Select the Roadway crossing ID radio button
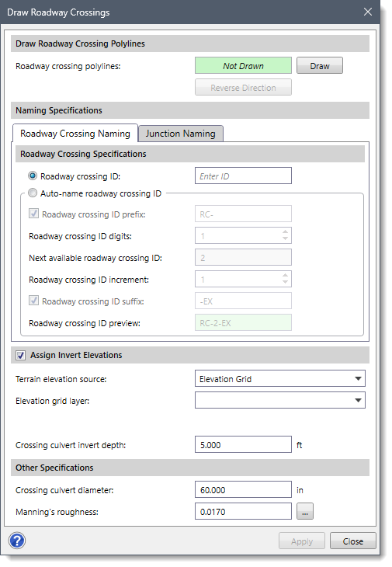Image resolution: width=392 pixels, height=567 pixels. pyautogui.click(x=33, y=176)
